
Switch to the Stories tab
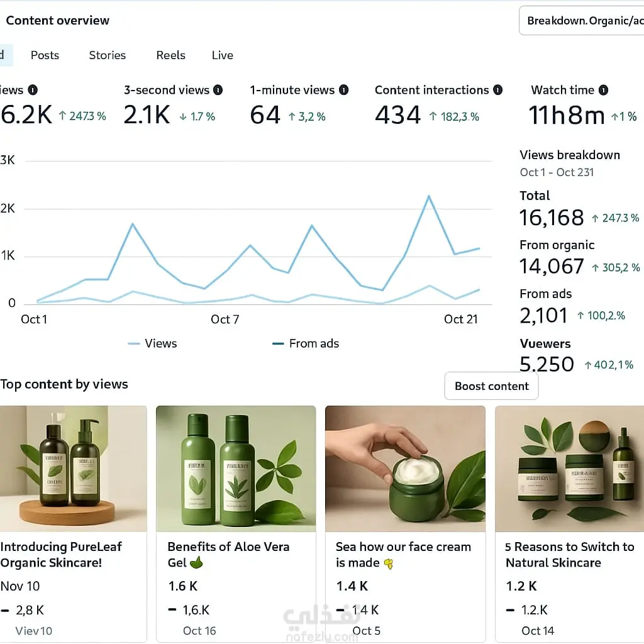(107, 55)
